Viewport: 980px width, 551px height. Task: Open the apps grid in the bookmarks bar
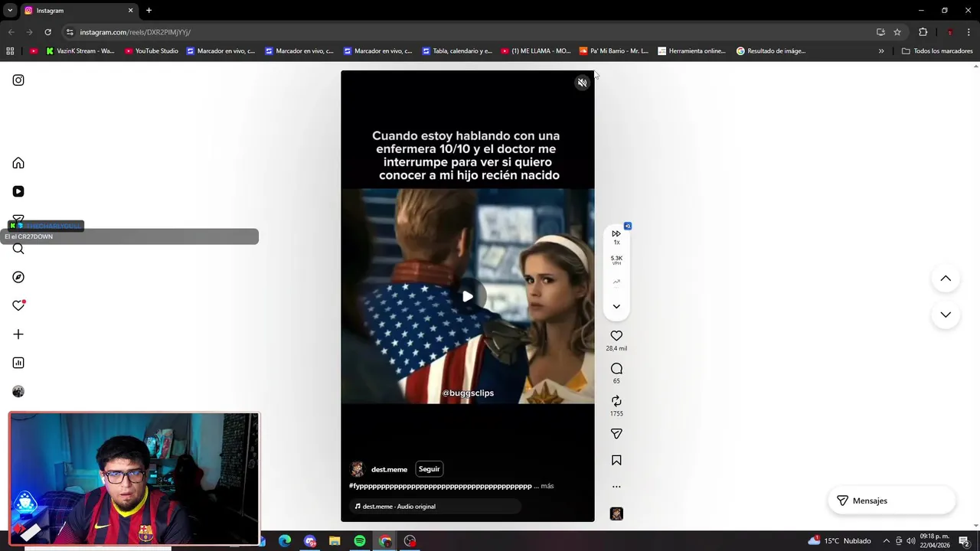click(x=10, y=51)
